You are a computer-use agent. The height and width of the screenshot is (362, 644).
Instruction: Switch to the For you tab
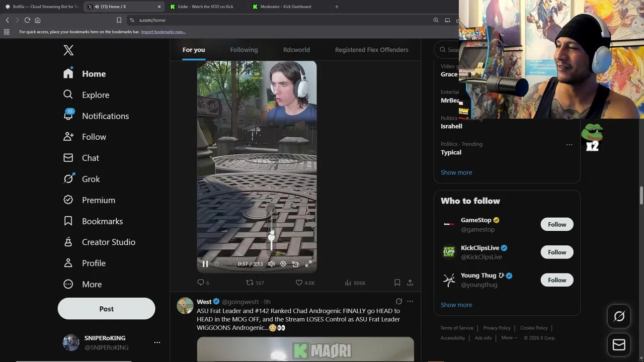(194, 50)
